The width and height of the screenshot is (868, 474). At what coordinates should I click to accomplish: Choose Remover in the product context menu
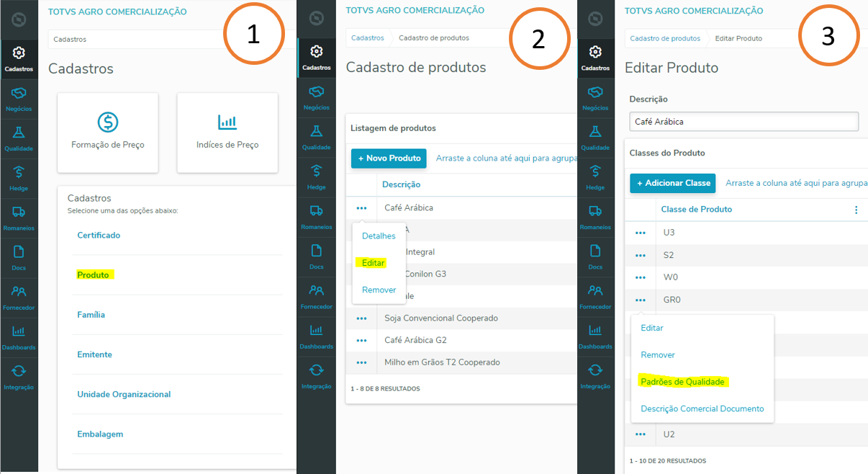pos(379,290)
